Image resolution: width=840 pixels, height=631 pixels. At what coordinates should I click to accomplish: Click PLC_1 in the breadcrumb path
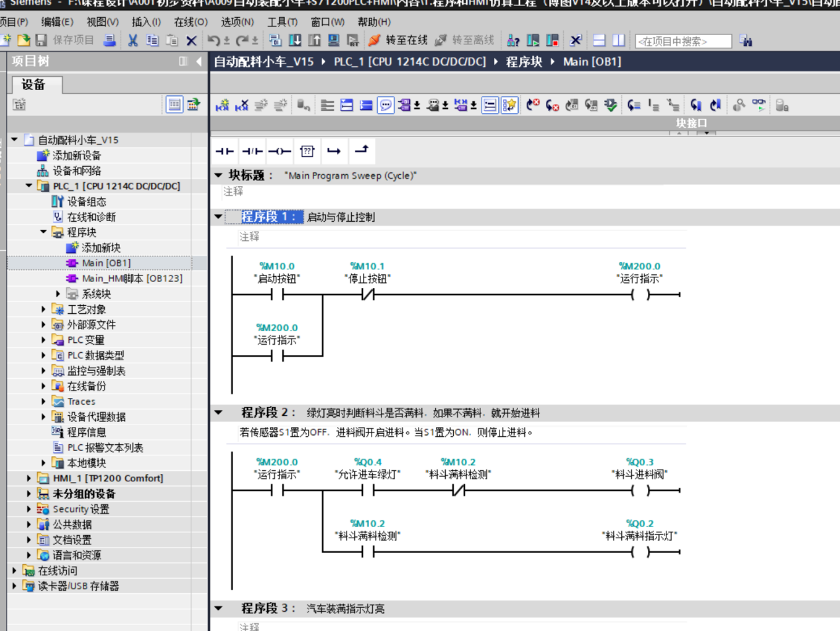coord(409,62)
